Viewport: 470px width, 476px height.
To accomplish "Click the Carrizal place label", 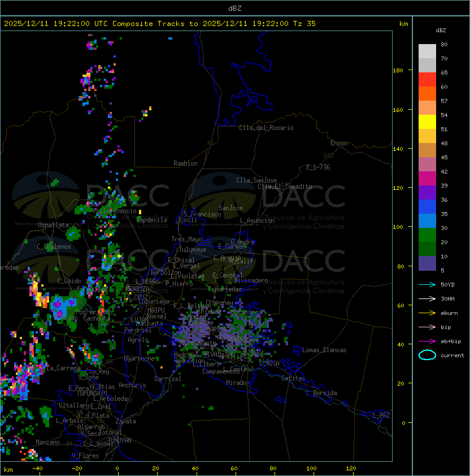I will [167, 379].
